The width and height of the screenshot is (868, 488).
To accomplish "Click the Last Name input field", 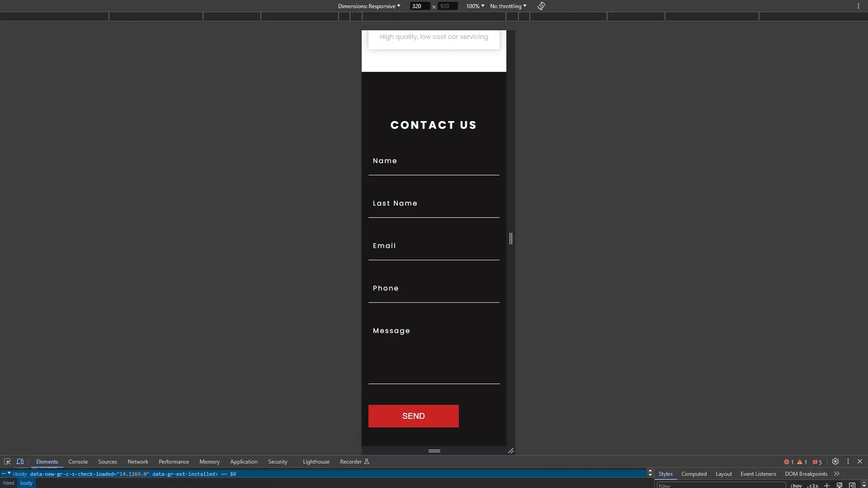I will (434, 203).
